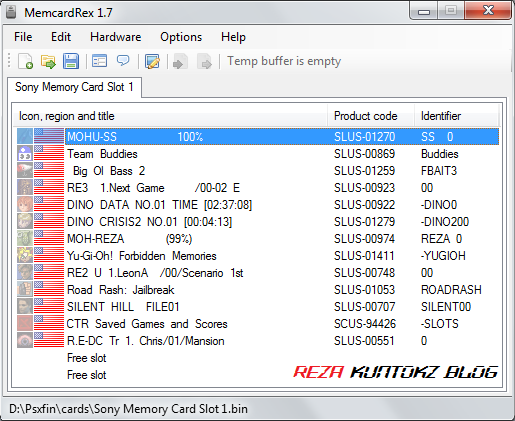Click the DINO DATA NO.01 save icon

point(25,204)
